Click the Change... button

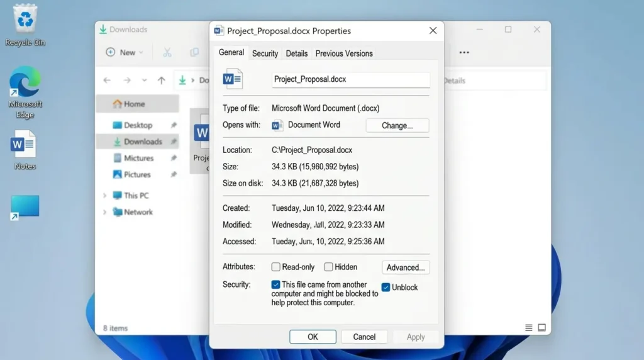pos(397,125)
